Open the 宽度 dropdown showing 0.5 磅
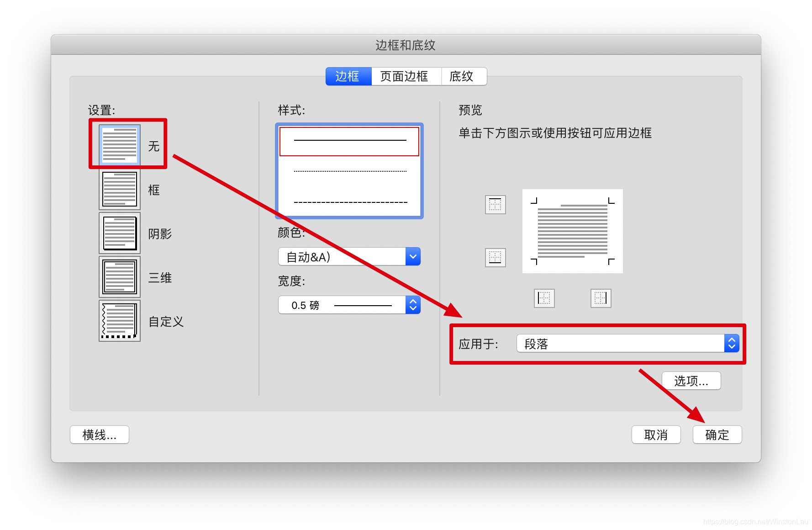812x530 pixels. 349,305
